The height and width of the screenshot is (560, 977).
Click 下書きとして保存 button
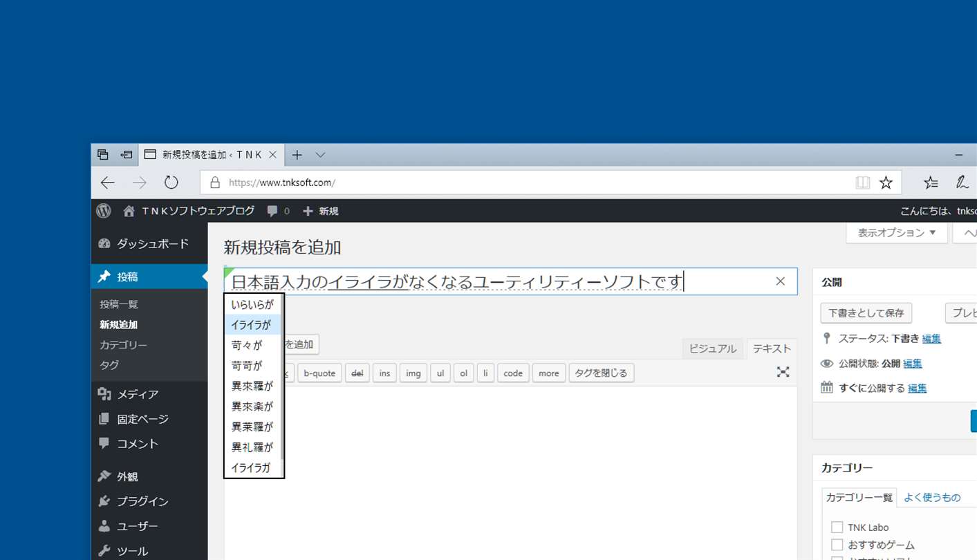click(866, 313)
